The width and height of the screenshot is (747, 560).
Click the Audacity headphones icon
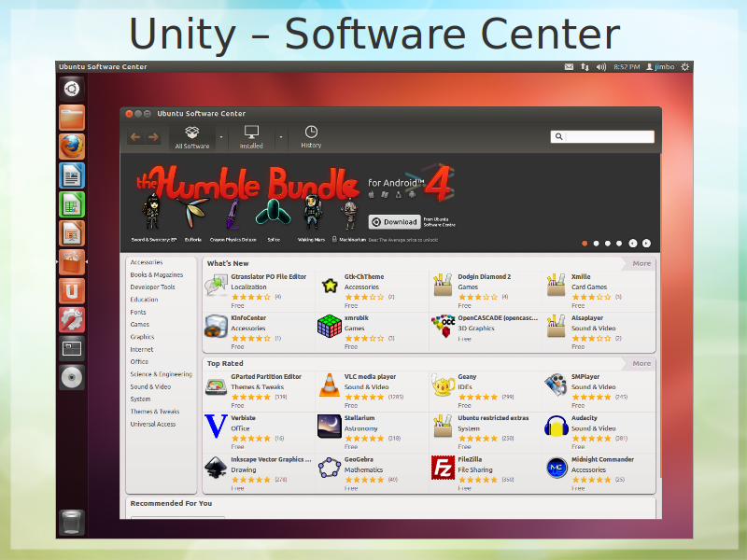coord(556,427)
